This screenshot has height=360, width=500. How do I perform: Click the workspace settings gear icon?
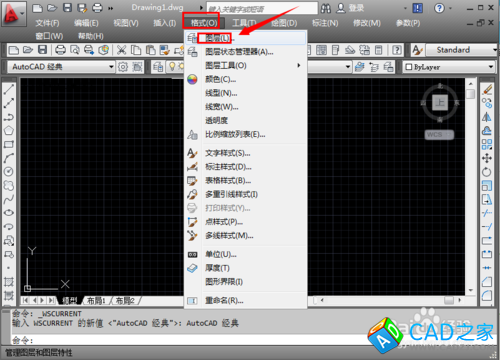pos(123,67)
